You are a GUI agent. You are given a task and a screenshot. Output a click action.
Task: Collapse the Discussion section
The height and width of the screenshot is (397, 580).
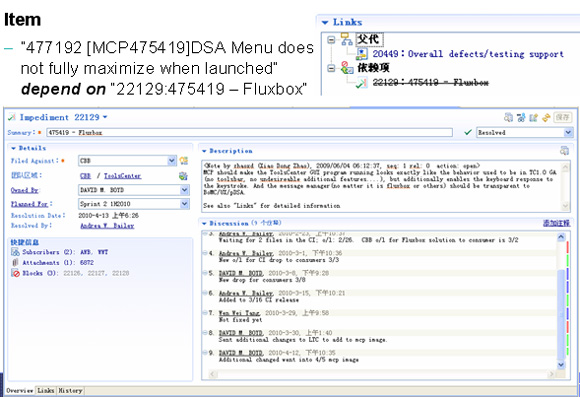coord(204,223)
